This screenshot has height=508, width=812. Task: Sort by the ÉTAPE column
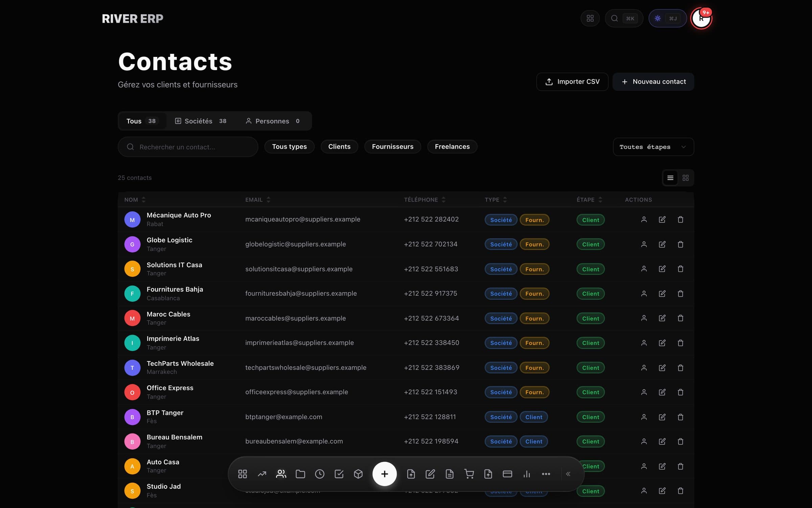589,200
